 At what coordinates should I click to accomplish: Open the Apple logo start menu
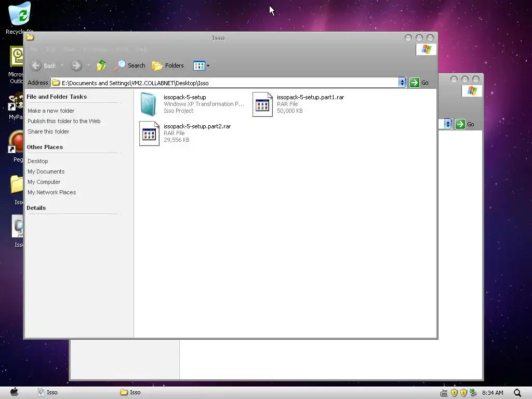(14, 392)
